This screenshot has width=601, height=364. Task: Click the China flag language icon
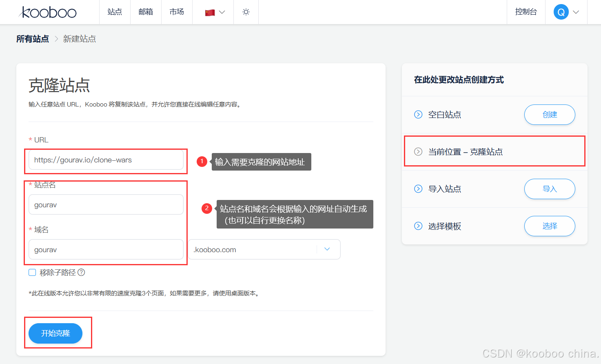[210, 12]
